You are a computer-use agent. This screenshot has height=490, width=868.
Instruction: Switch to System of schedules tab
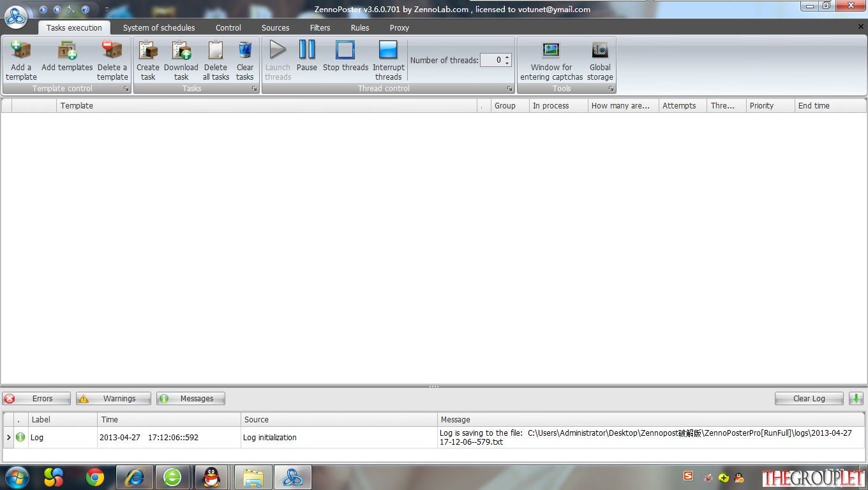(x=159, y=27)
